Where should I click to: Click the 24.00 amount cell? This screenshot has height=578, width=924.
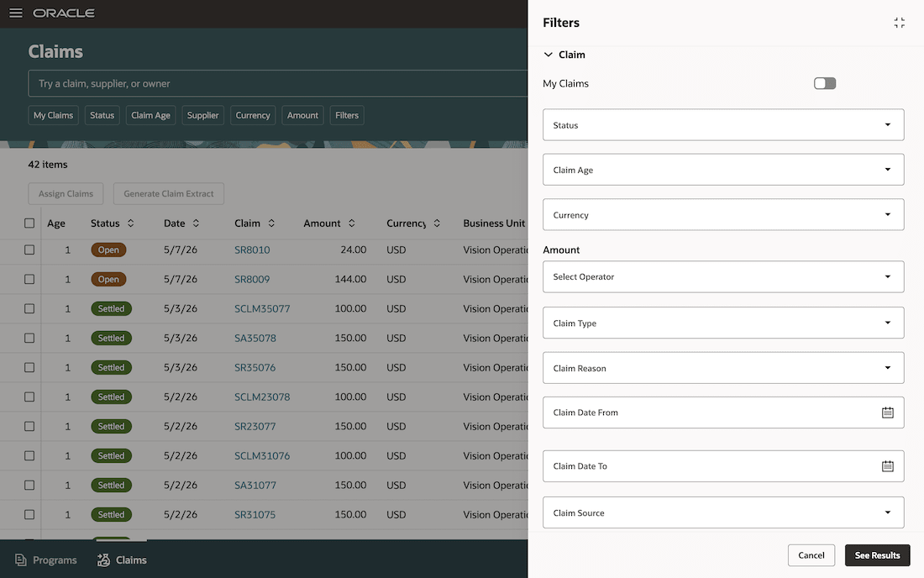point(354,250)
